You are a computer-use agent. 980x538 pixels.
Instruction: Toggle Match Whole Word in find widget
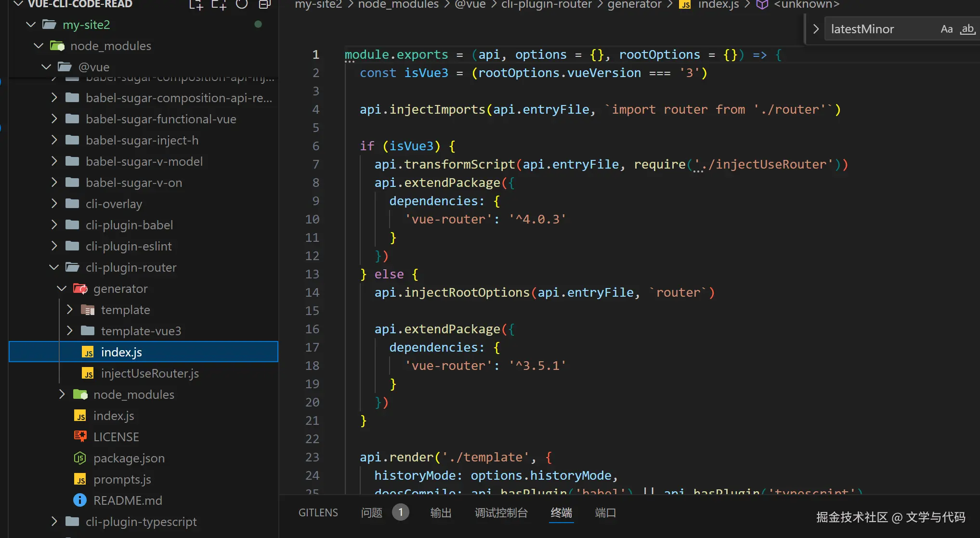click(x=967, y=29)
